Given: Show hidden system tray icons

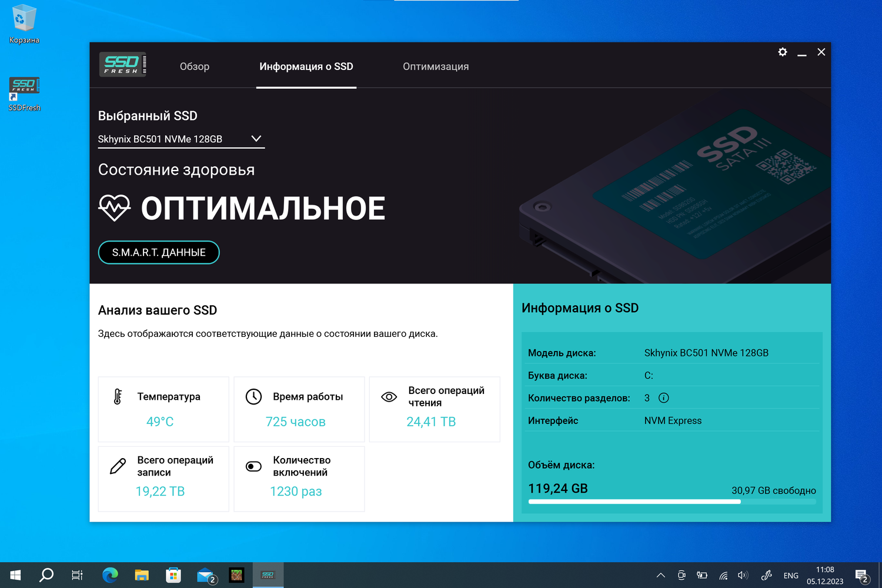Looking at the screenshot, I should coord(661,576).
